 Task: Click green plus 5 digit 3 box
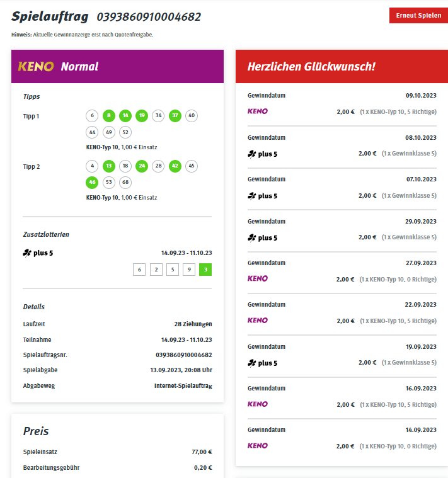coord(205,270)
